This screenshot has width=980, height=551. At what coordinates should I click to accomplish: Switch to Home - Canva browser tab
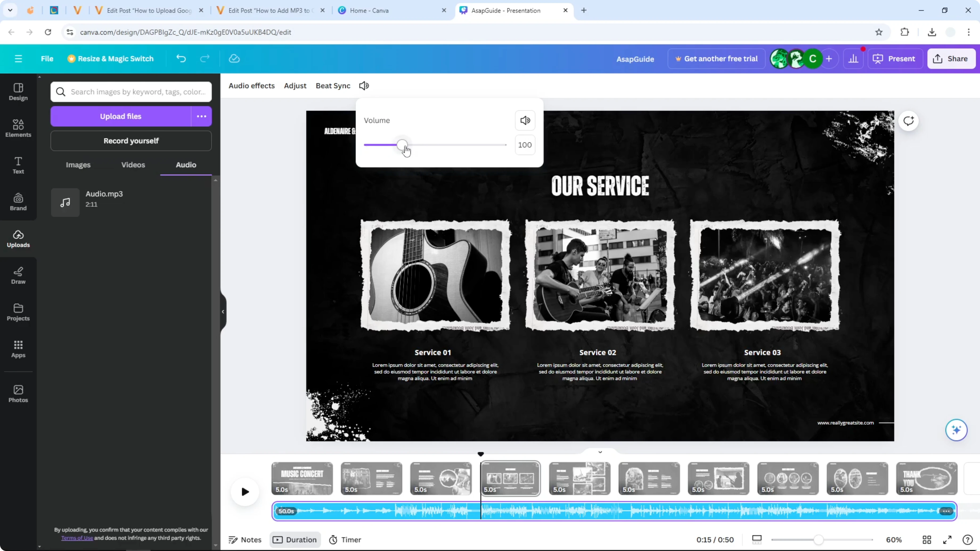click(392, 11)
